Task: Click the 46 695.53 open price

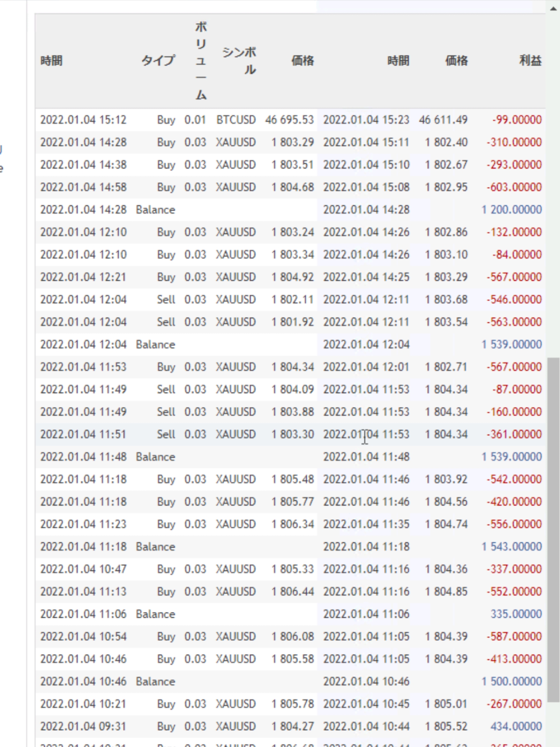Action: coord(289,120)
